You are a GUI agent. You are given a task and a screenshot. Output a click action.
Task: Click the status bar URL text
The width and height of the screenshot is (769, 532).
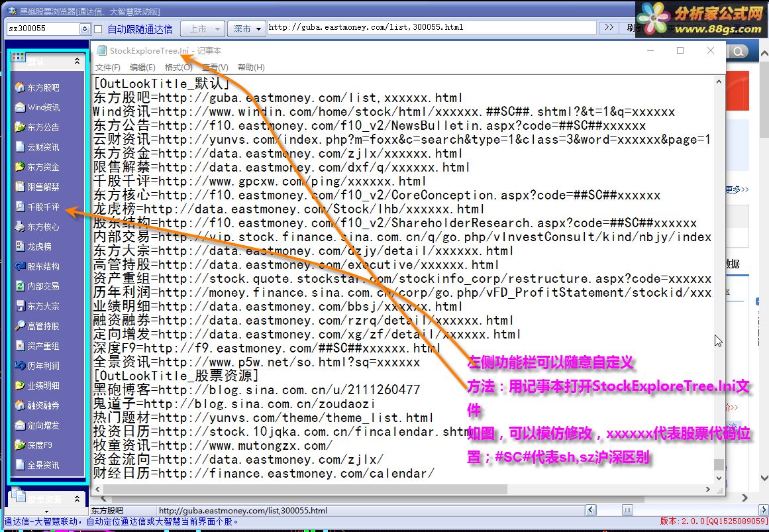tap(243, 510)
